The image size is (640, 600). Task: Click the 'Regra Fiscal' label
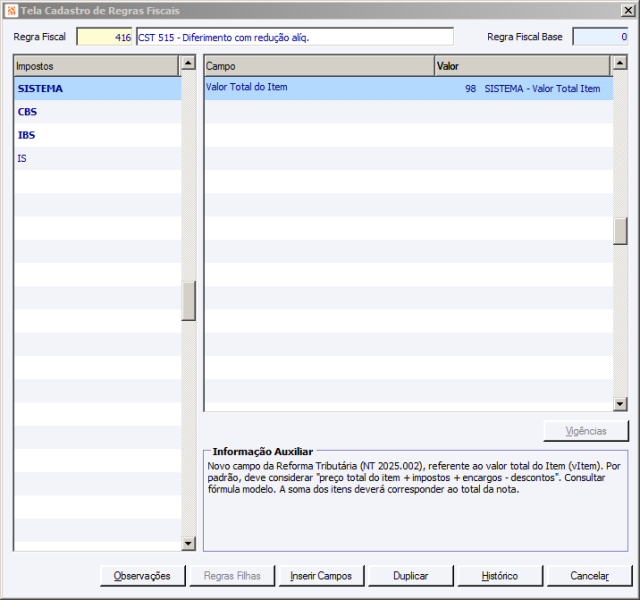[40, 37]
